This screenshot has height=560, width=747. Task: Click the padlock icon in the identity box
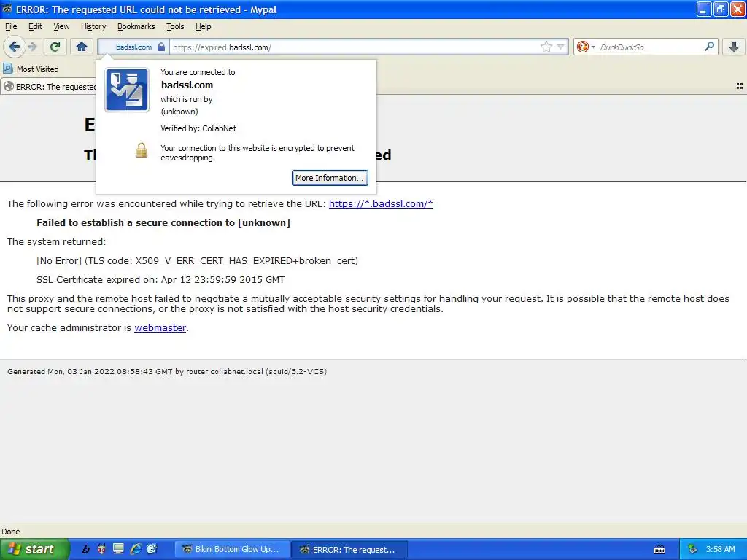(161, 47)
